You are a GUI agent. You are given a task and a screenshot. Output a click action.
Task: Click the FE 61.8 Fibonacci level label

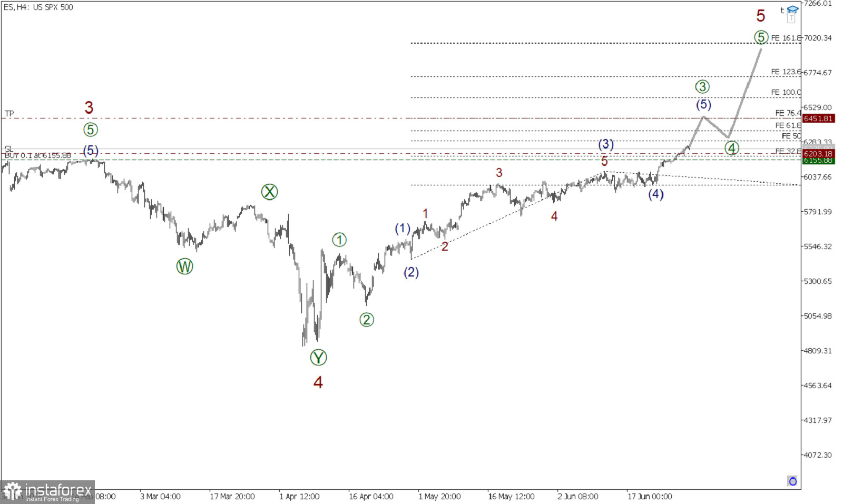pos(788,125)
